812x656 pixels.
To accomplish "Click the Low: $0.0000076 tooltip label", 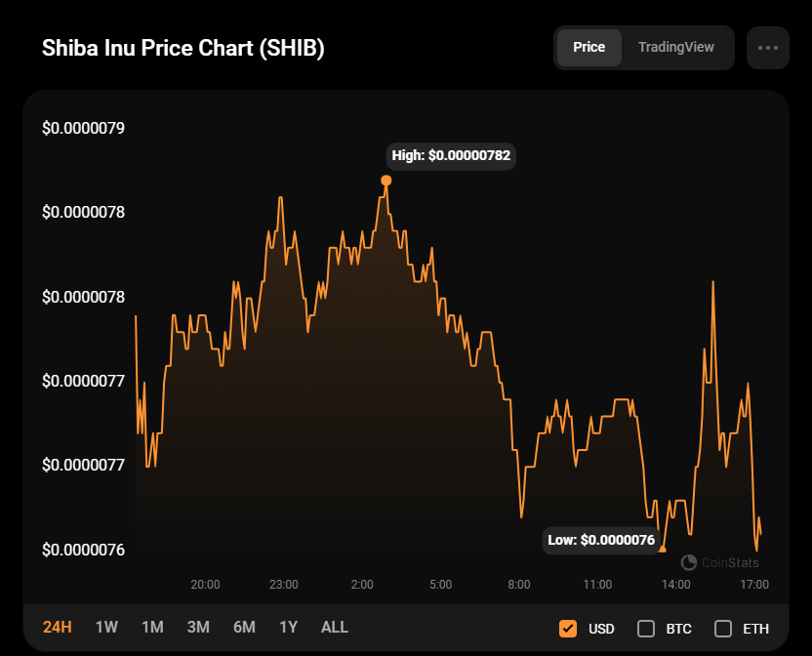I will (600, 540).
